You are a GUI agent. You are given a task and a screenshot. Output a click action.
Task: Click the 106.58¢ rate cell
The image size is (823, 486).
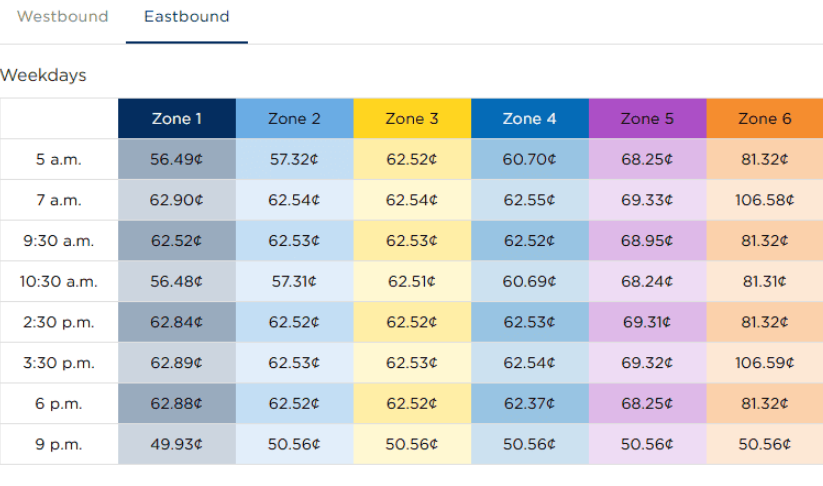point(765,200)
